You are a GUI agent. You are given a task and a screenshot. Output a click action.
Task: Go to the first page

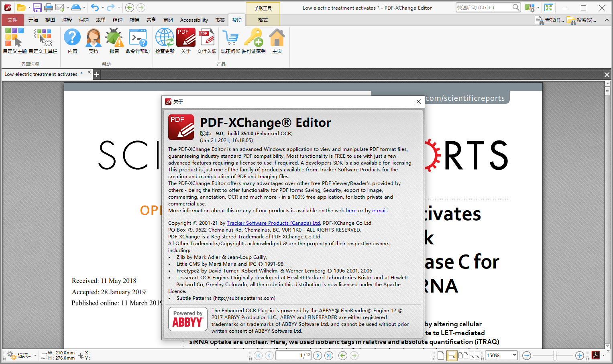coord(258,355)
